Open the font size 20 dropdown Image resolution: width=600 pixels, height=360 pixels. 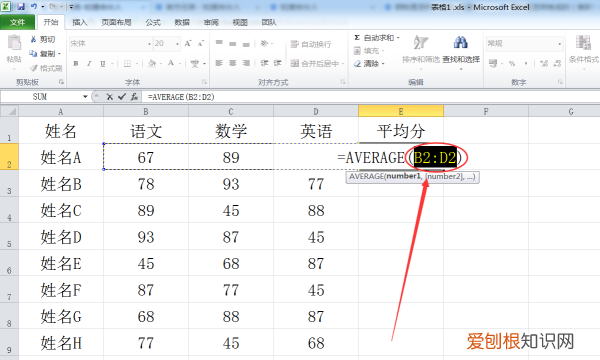click(x=177, y=44)
